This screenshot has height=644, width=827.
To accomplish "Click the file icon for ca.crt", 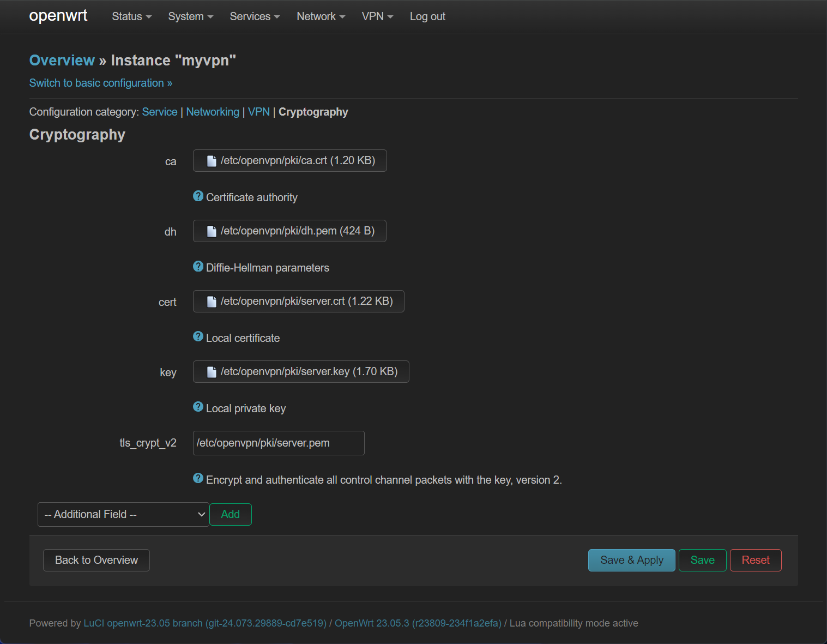I will click(x=212, y=161).
